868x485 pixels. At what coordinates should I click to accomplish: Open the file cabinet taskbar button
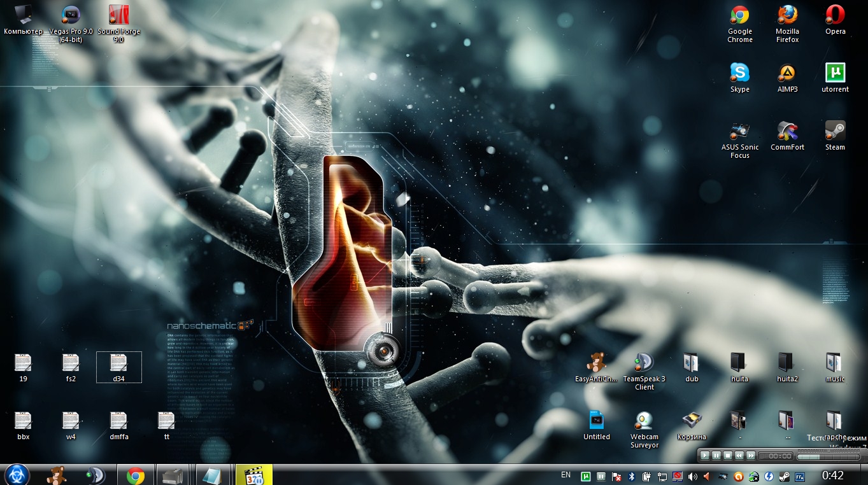(173, 475)
